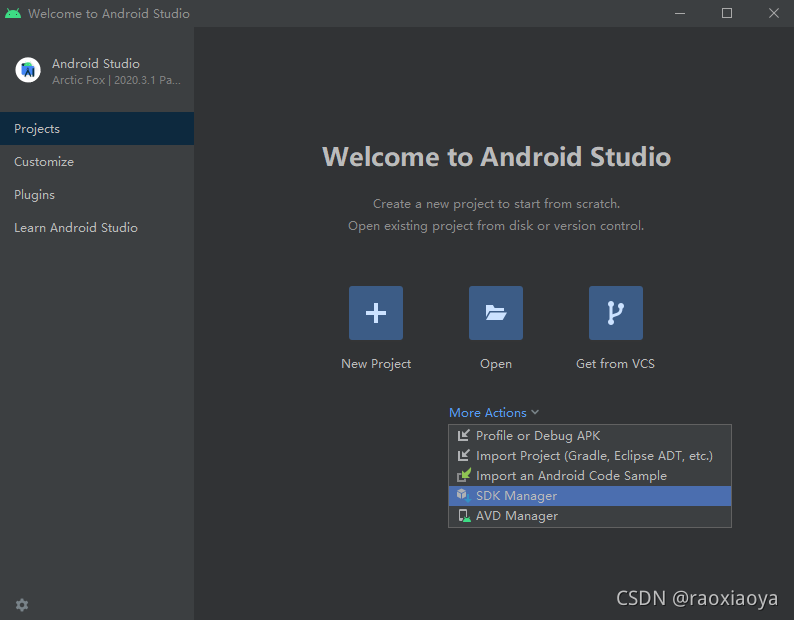Click the More Actions chevron arrow
This screenshot has width=794, height=620.
pyautogui.click(x=535, y=413)
